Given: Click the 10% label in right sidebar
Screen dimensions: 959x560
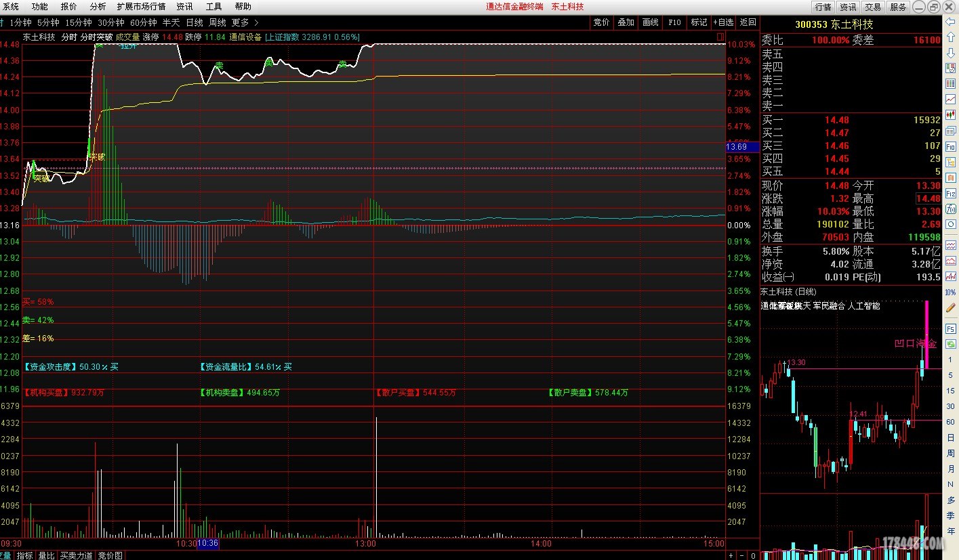Looking at the screenshot, I should point(951,292).
